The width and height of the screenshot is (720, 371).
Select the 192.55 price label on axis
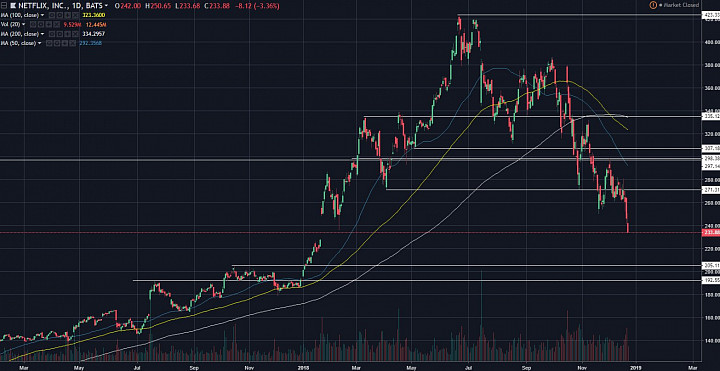click(711, 280)
